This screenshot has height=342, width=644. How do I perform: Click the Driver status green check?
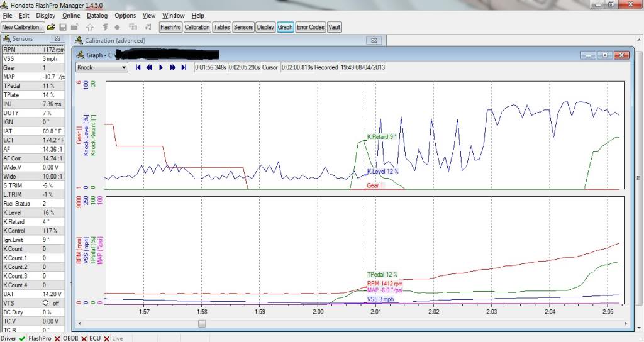click(x=22, y=339)
